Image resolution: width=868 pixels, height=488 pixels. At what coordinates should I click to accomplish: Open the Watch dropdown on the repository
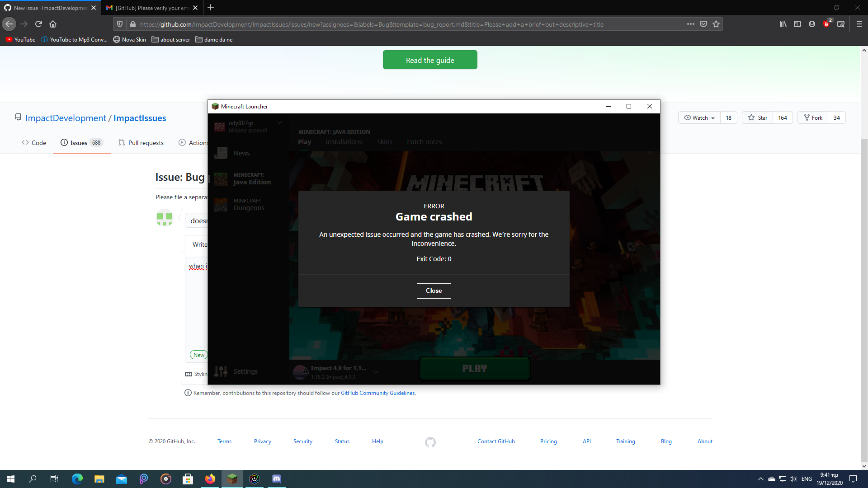[698, 117]
